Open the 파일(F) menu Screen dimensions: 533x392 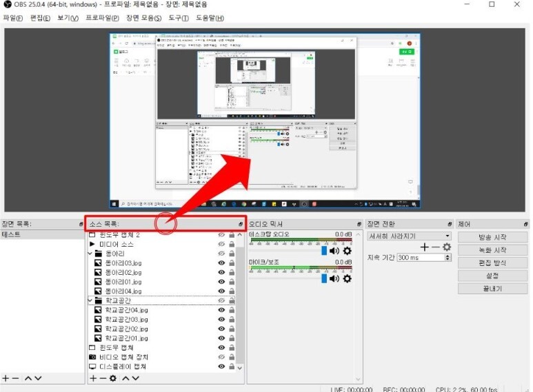coord(13,18)
